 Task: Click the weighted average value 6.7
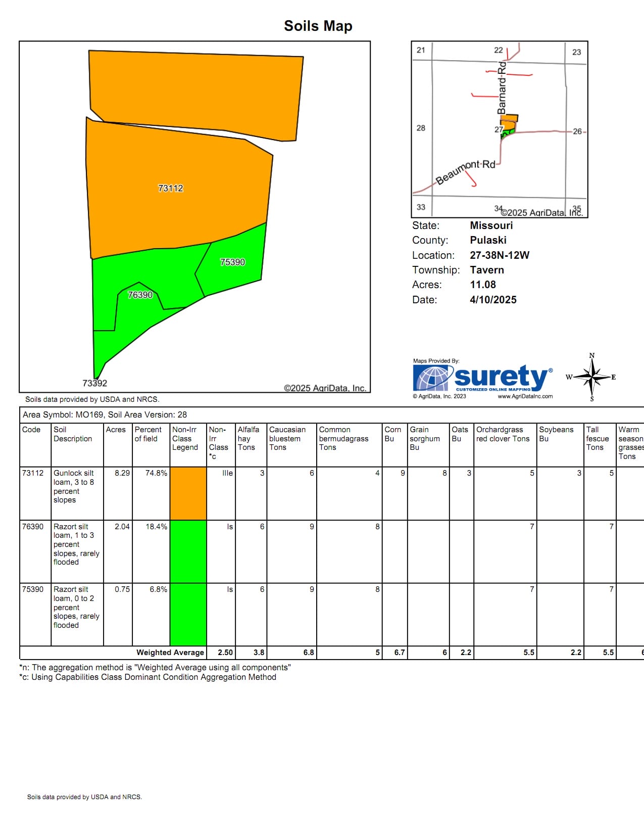(400, 653)
